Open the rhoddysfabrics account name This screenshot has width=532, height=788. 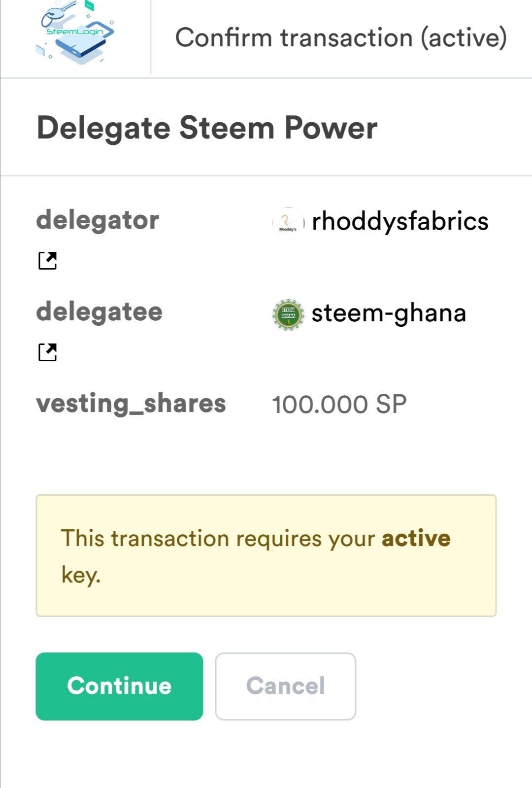pyautogui.click(x=400, y=221)
